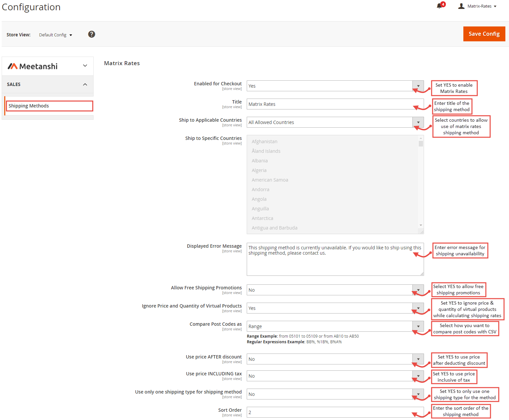Select Antigua and Barbuda in the list
This screenshot has width=509, height=420.
275,228
